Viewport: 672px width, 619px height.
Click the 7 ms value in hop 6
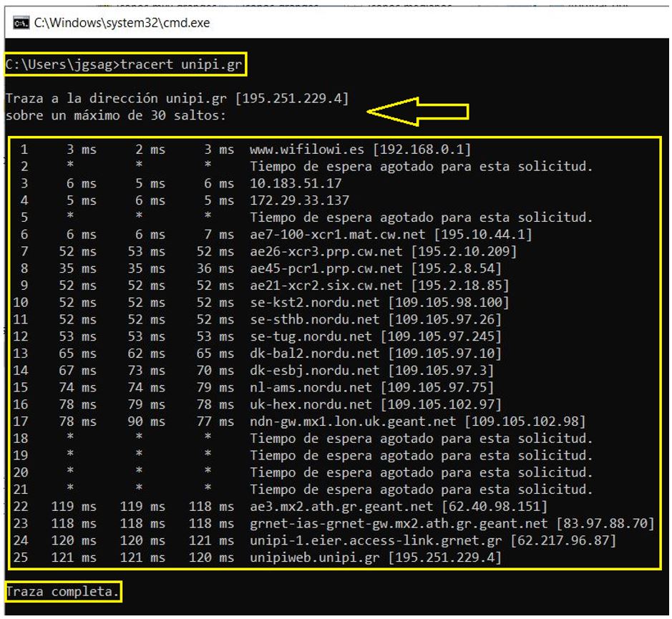pyautogui.click(x=219, y=235)
